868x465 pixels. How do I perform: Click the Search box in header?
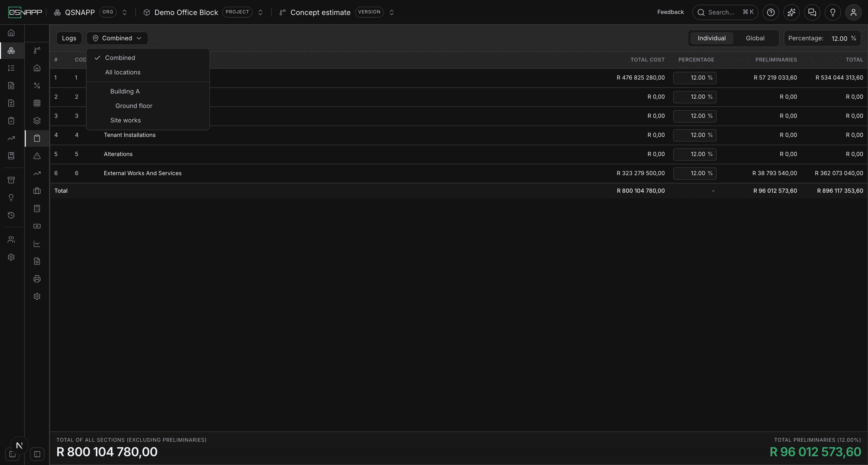pos(725,12)
